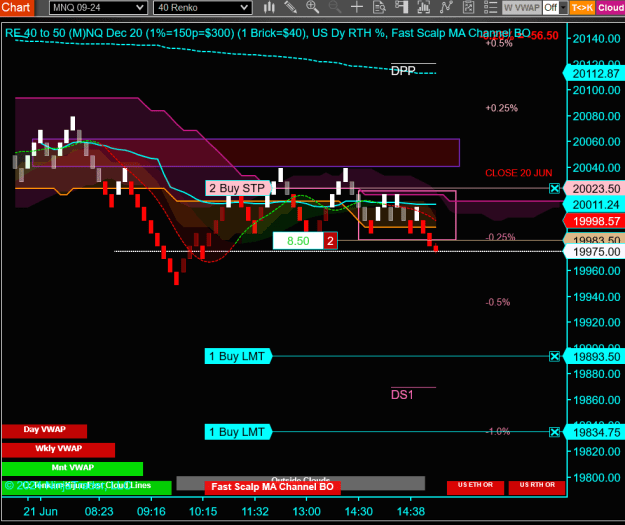
Task: Click the zoom out magnifier icon
Action: pos(335,7)
